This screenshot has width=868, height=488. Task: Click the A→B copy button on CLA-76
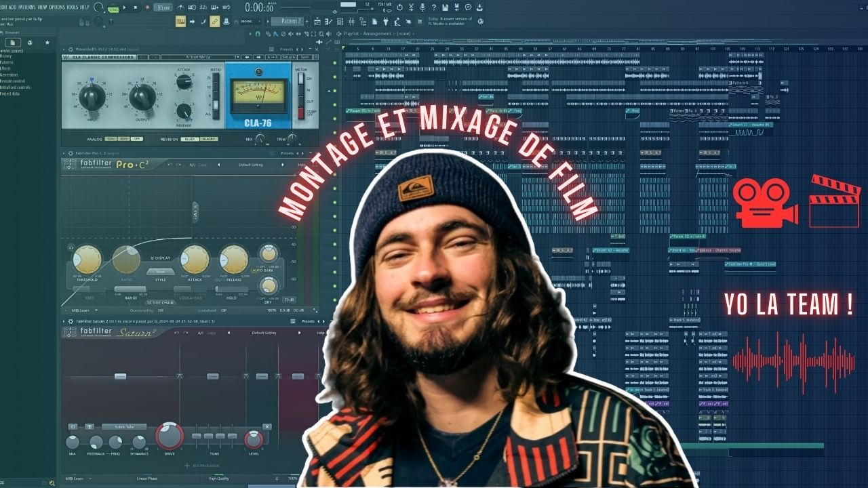pyautogui.click(x=273, y=57)
